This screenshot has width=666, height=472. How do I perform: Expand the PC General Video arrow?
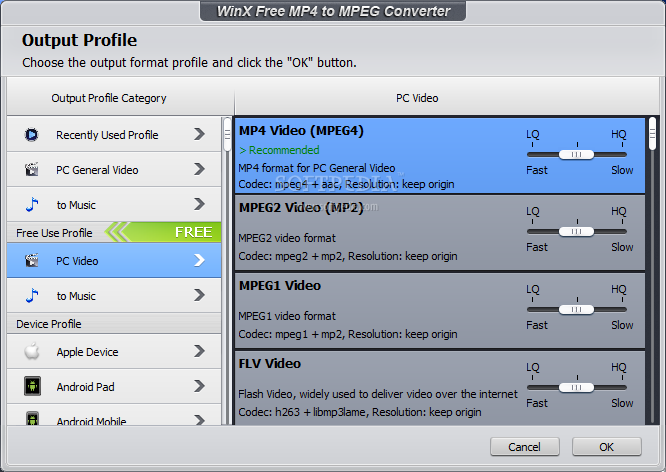[x=199, y=170]
